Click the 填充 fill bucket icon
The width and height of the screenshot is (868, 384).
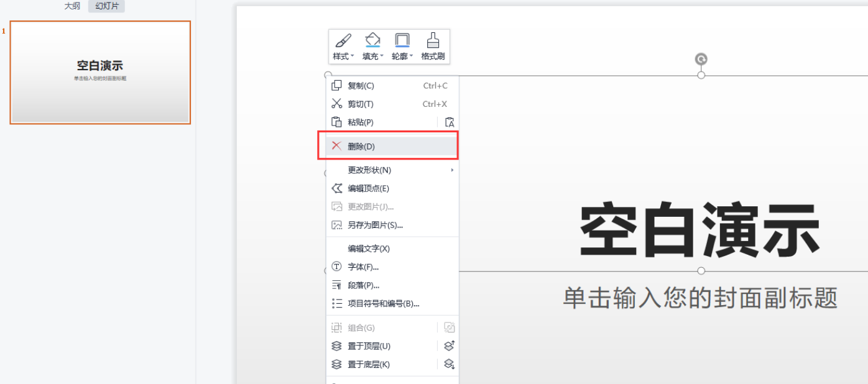(x=372, y=40)
